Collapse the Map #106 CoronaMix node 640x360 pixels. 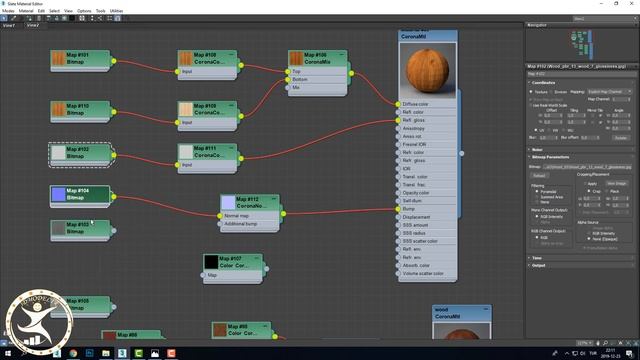(342, 54)
